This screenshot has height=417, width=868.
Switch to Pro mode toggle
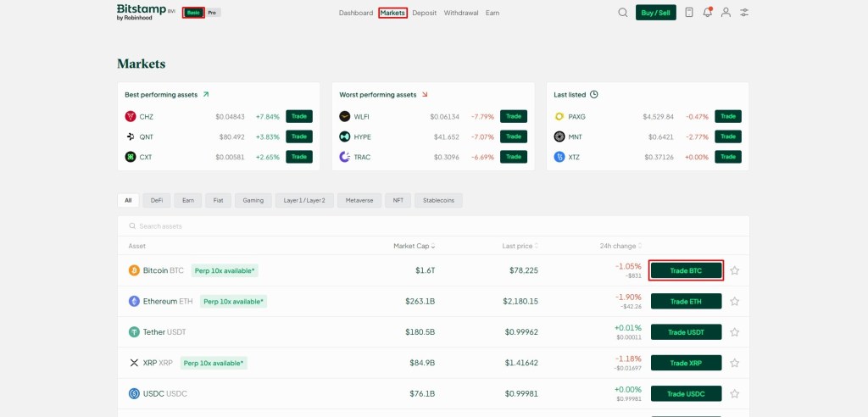coord(212,12)
